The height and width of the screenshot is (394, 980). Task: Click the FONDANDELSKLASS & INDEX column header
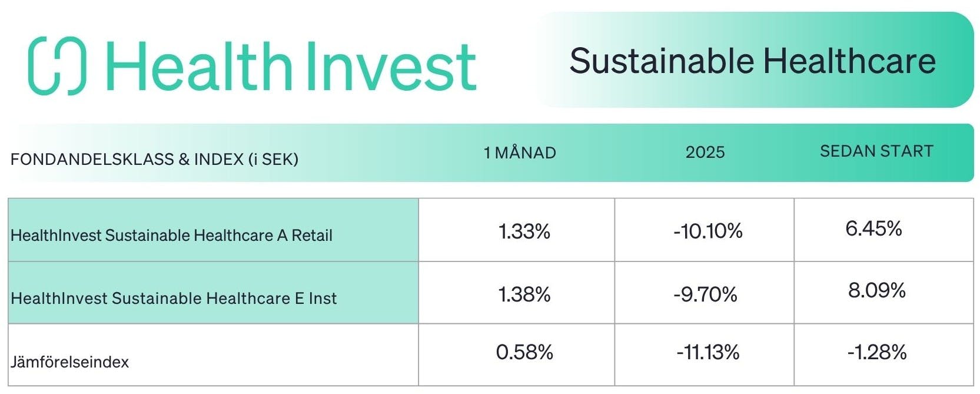click(154, 159)
